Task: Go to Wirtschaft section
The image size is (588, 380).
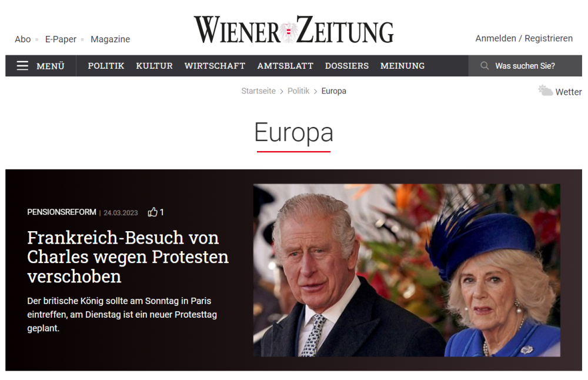Action: coord(215,66)
